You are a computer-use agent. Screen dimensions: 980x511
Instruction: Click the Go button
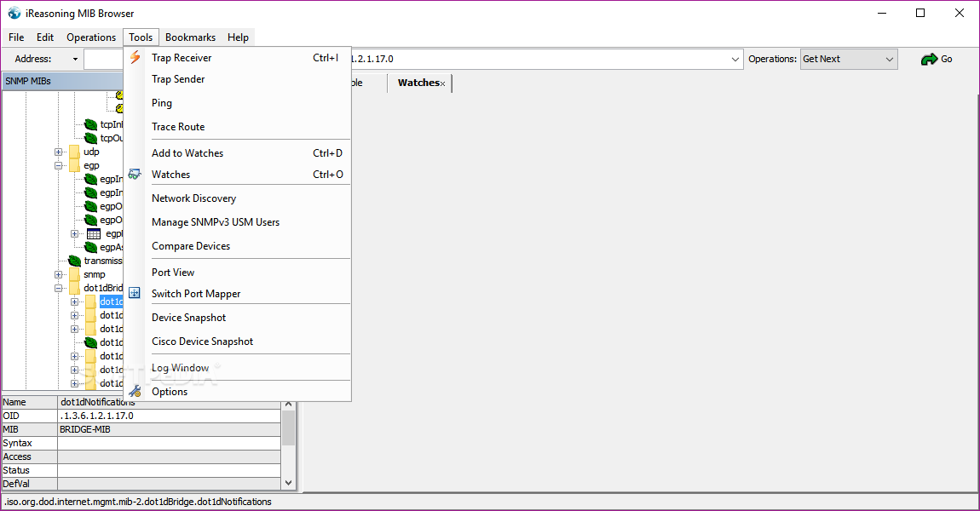click(x=937, y=60)
